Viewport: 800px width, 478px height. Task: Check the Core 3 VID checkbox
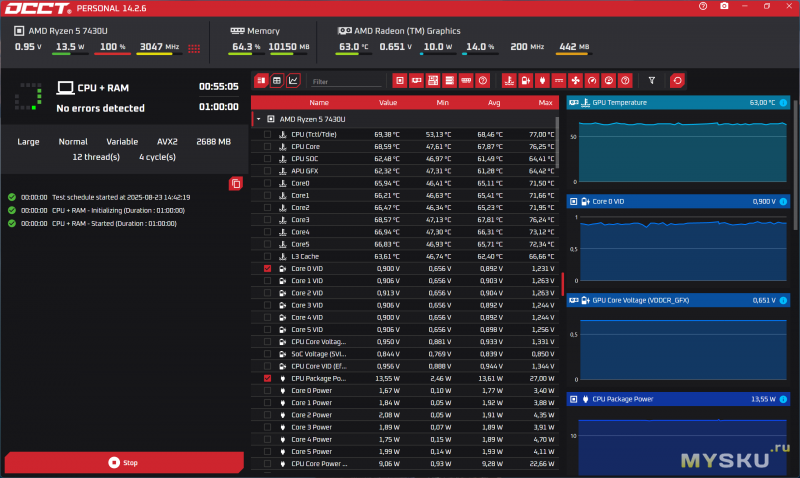click(x=267, y=305)
